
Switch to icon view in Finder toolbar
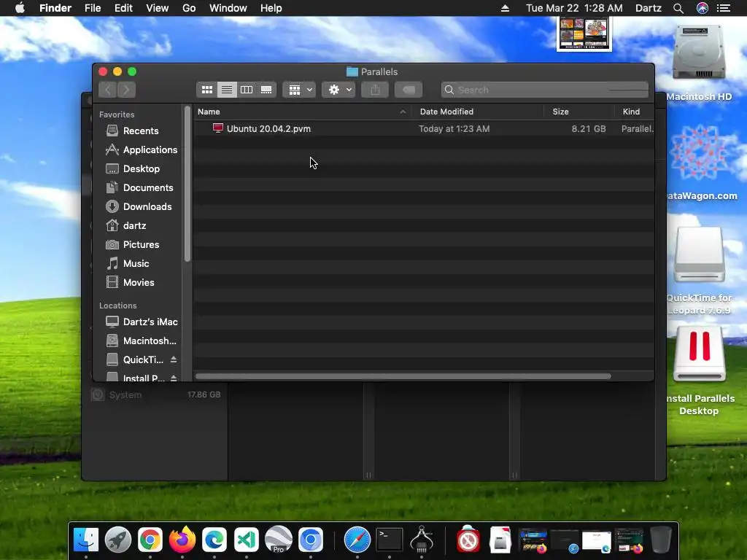(206, 90)
